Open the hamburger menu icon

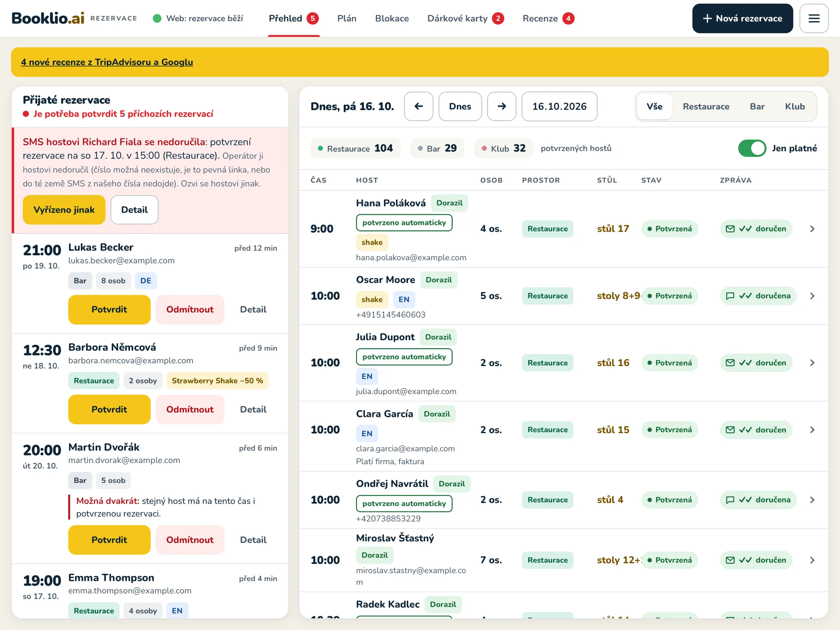[x=814, y=18]
